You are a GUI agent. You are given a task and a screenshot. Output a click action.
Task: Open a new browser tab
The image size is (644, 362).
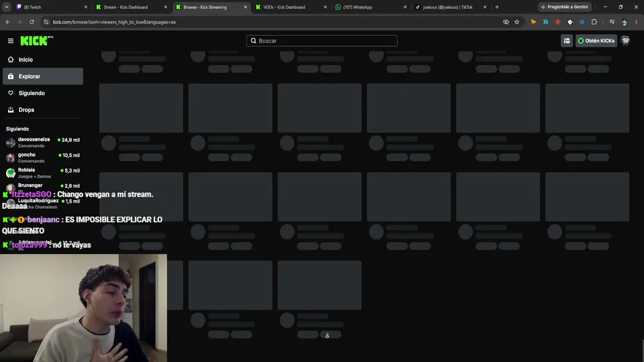pos(497,7)
